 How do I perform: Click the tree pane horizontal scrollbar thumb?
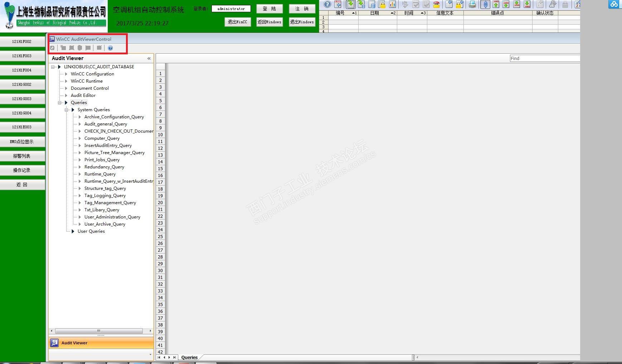coord(99,331)
